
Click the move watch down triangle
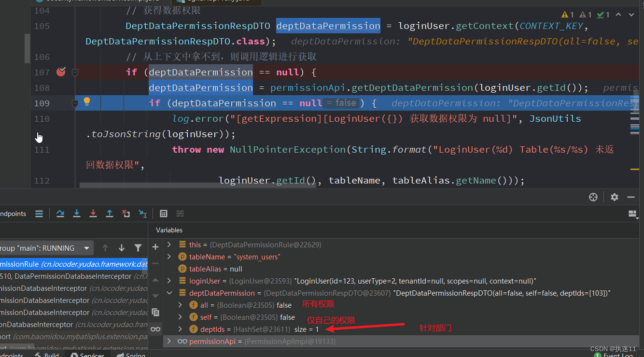[x=155, y=296]
